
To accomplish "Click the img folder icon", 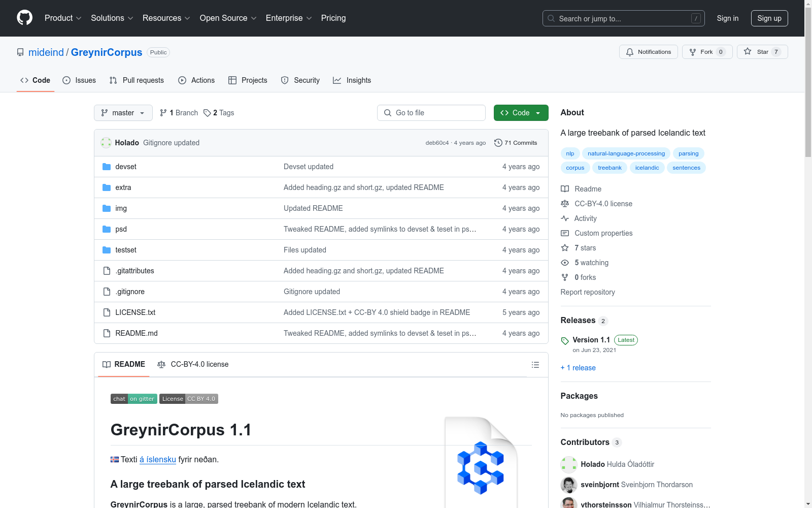I will click(x=107, y=208).
